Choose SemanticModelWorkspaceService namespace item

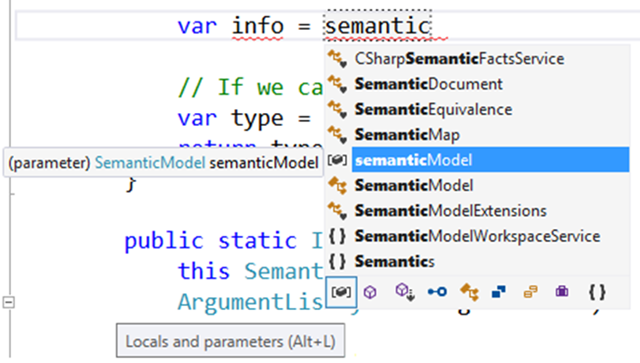pyautogui.click(x=477, y=236)
